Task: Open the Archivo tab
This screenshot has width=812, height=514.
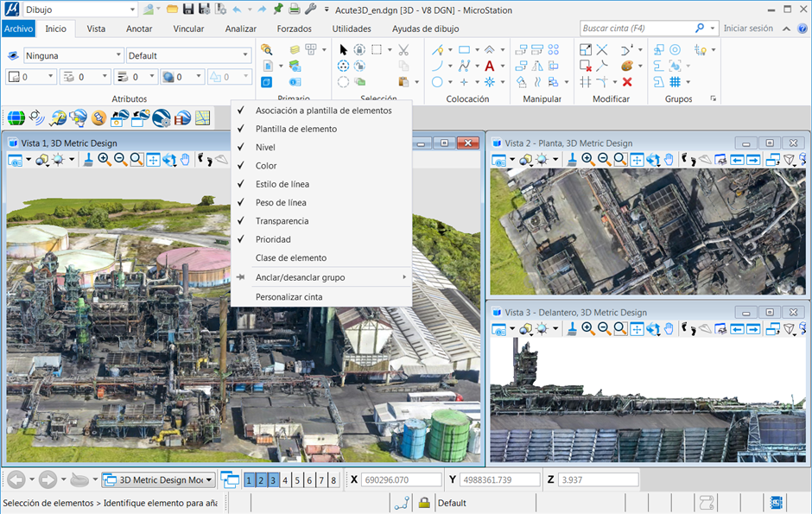Action: coord(19,29)
